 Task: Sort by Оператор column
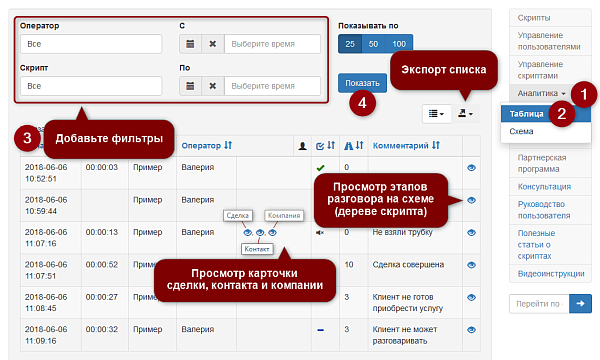207,145
